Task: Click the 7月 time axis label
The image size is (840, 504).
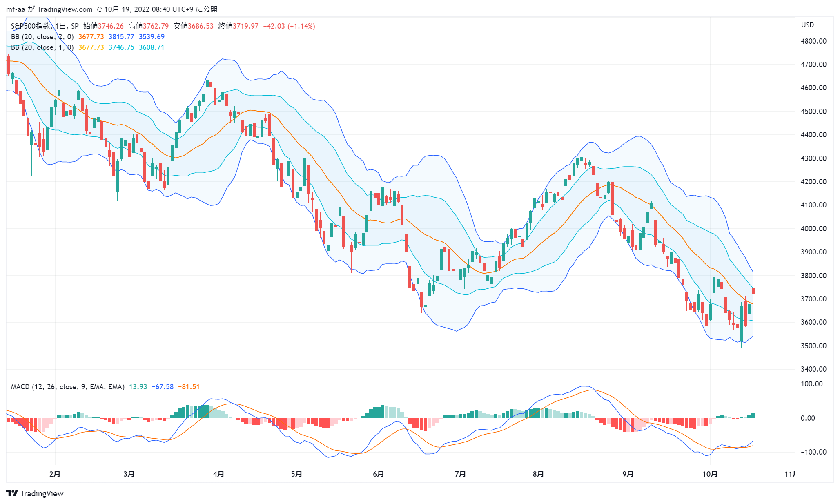Action: point(460,474)
